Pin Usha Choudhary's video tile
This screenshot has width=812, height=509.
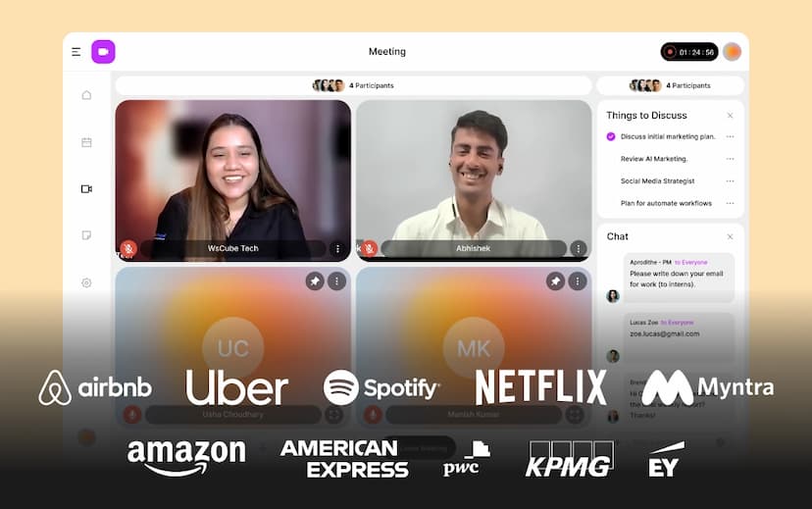(315, 281)
